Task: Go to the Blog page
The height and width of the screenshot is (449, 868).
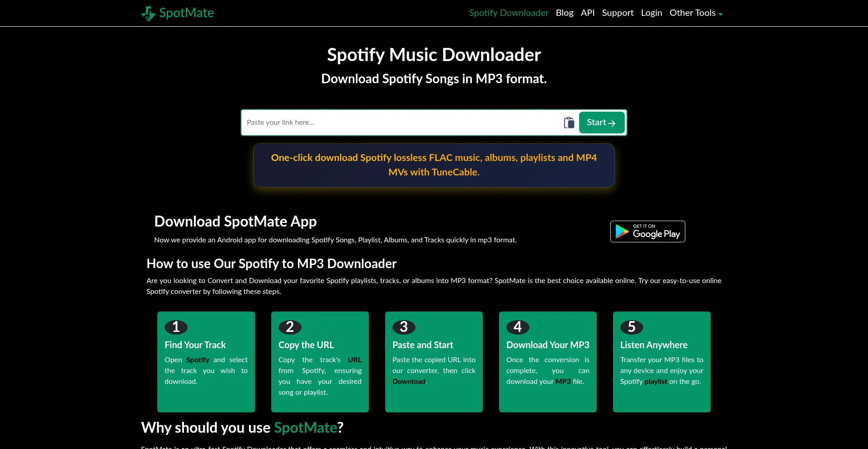Action: [565, 13]
